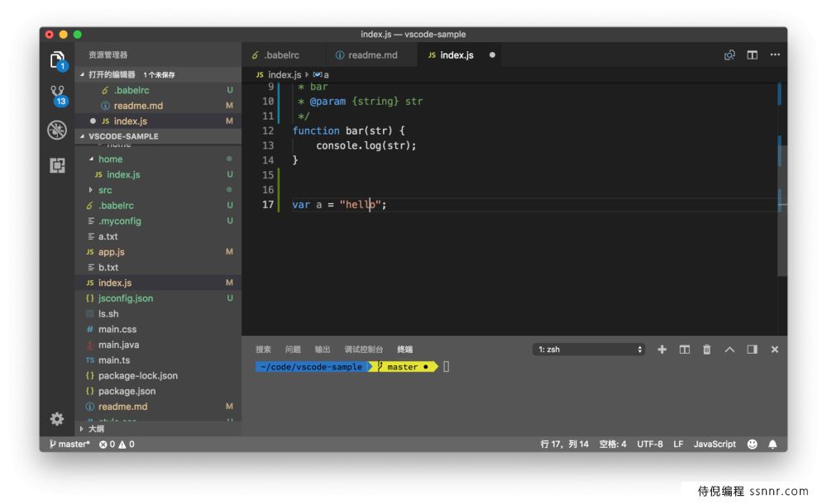Open the 调试控制台 panel tab

363,349
